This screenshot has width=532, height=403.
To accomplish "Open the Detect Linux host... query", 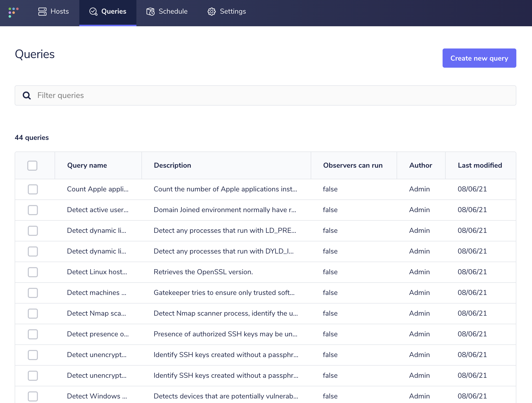I will tap(97, 272).
